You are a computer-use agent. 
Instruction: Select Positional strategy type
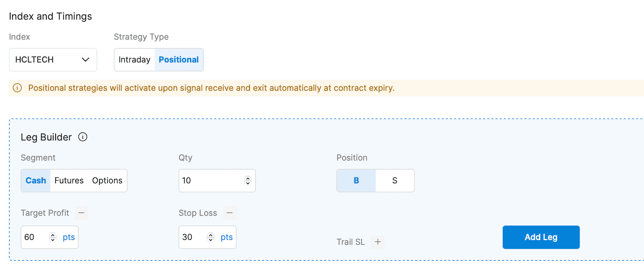179,60
